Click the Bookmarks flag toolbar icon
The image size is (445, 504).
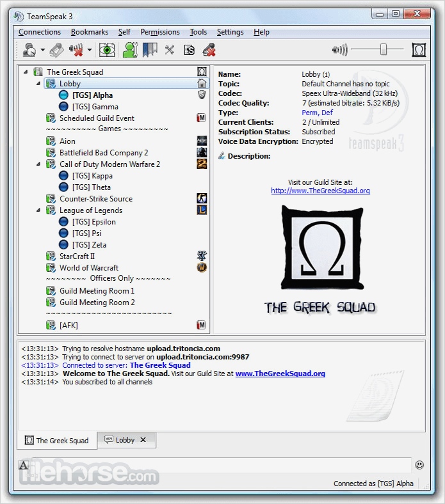point(150,50)
